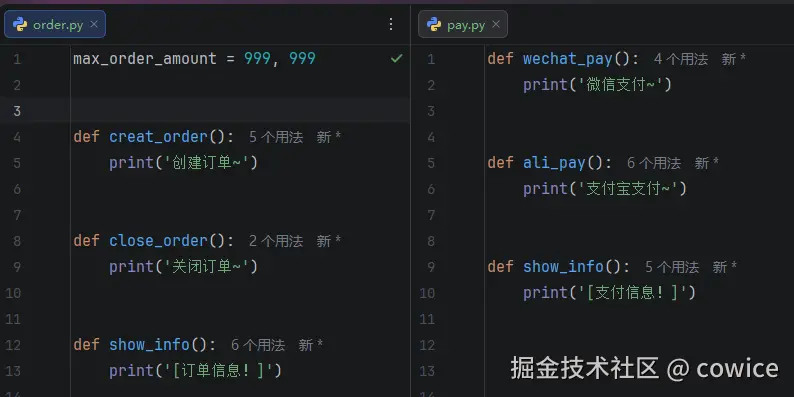Switch to the order.py tab

55,24
